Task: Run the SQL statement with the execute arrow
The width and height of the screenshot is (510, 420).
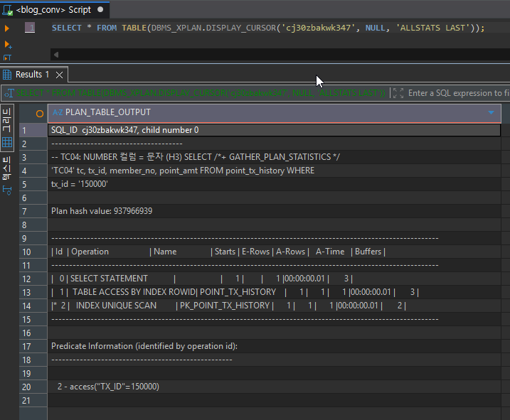Action: 7,28
